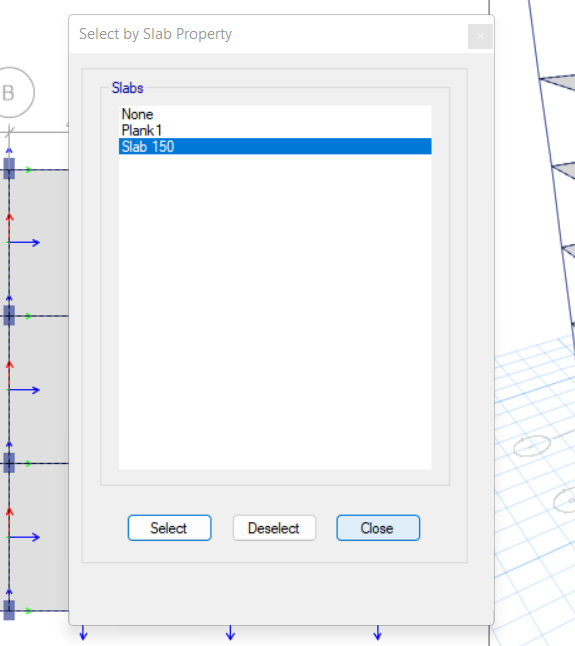
Task: Click the uppermost blue horizontal load arrow
Action: click(24, 243)
